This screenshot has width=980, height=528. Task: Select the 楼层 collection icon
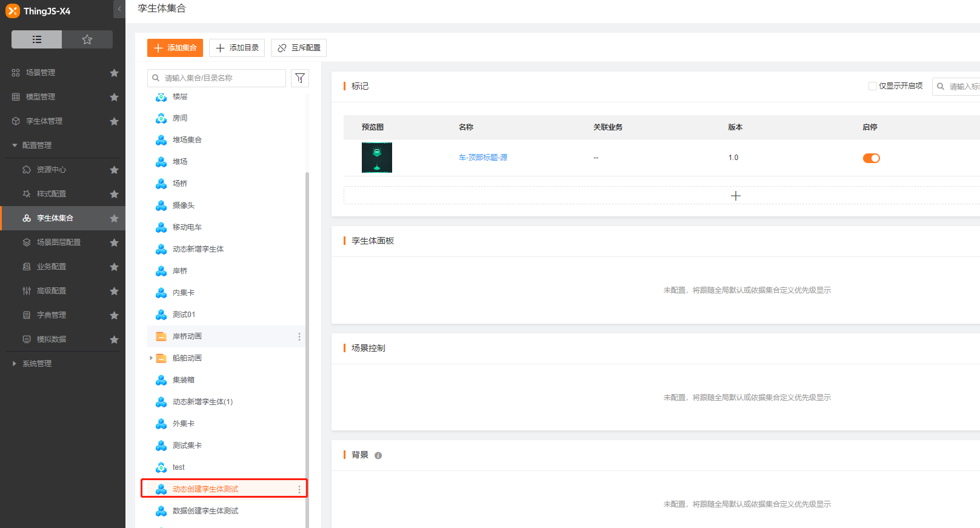(x=161, y=97)
